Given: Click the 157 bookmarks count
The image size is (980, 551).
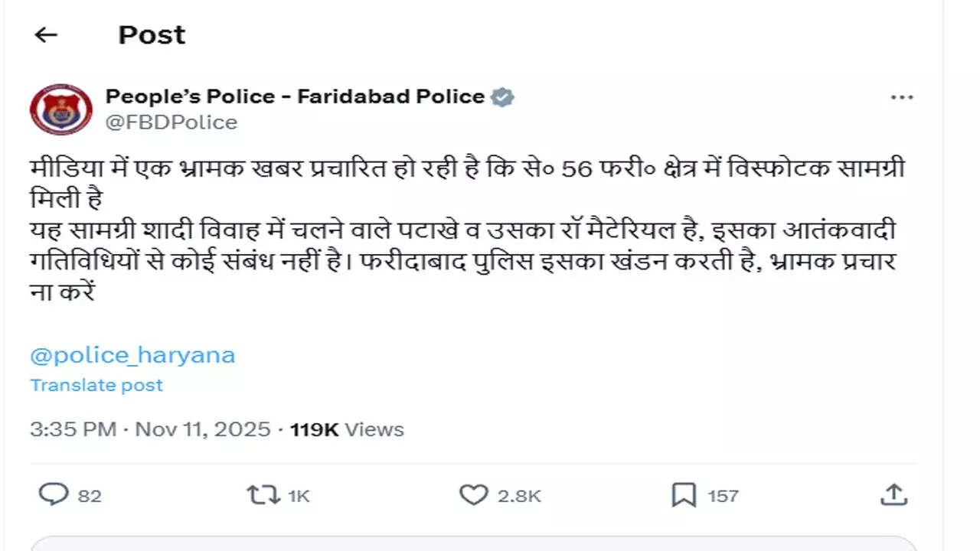Looking at the screenshot, I should pyautogui.click(x=723, y=496).
